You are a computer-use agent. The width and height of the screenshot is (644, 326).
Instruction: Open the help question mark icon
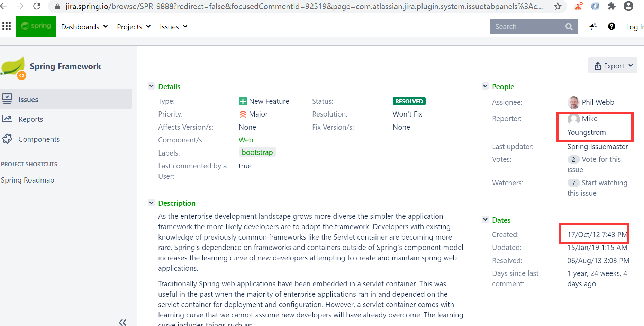[x=611, y=26]
